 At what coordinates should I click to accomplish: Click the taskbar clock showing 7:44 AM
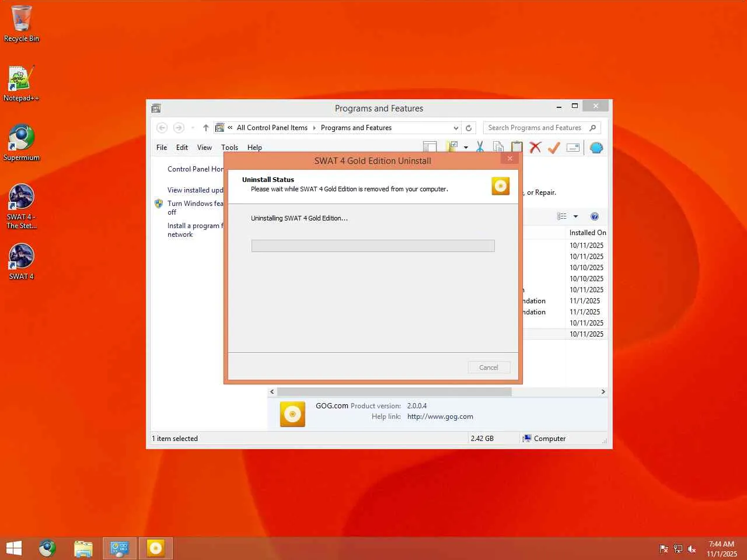point(722,549)
